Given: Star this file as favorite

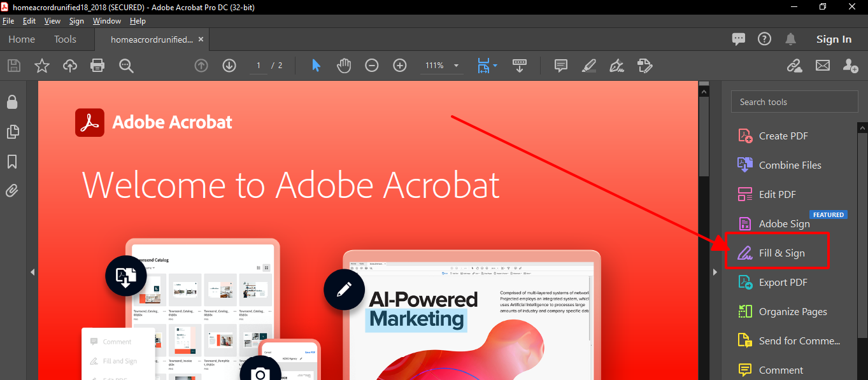Looking at the screenshot, I should coord(42,66).
